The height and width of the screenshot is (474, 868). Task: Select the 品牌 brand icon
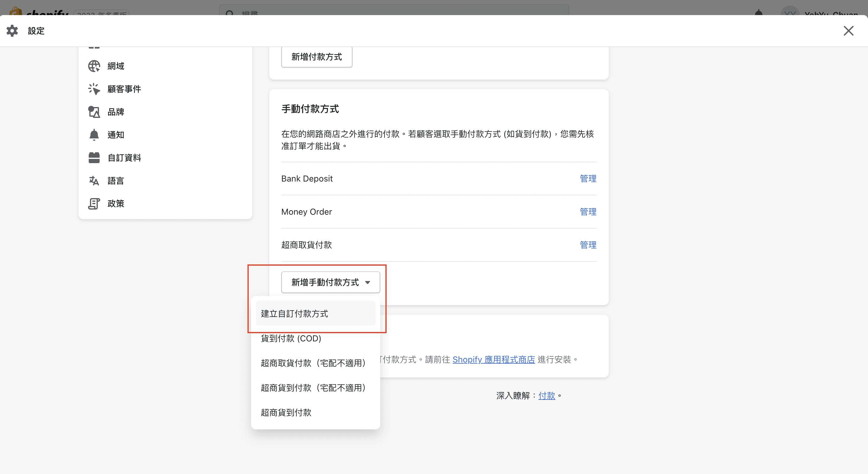(94, 112)
